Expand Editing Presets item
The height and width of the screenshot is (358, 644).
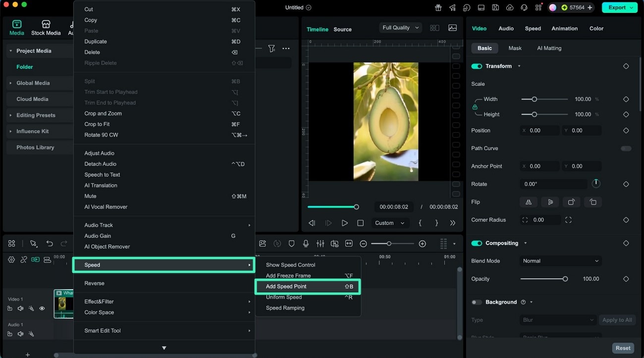(x=11, y=115)
